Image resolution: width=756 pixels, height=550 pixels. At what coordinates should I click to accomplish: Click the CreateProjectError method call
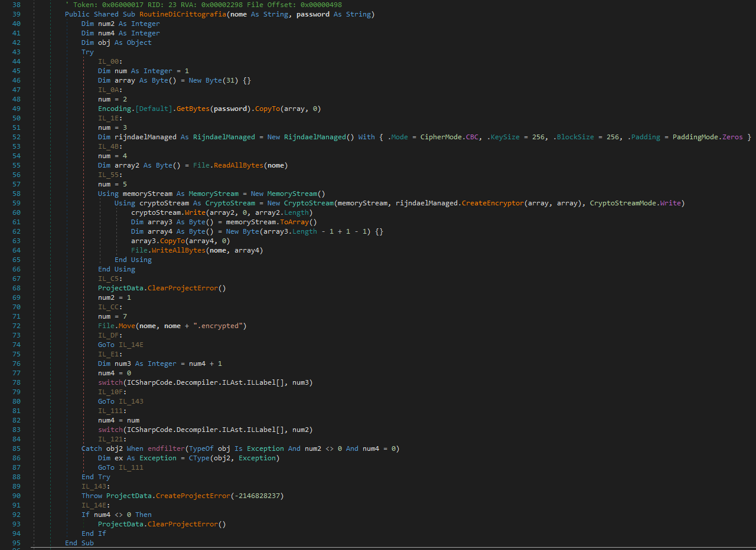[x=193, y=496]
